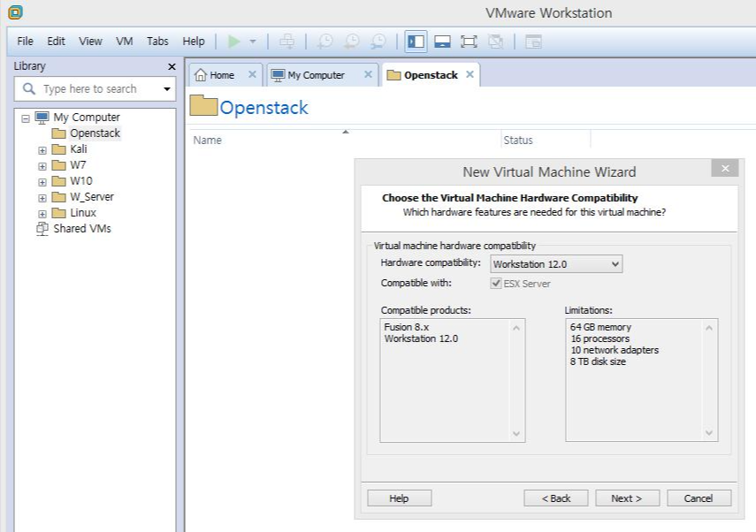Expand the Linux folder node
This screenshot has height=532, width=756.
[42, 214]
